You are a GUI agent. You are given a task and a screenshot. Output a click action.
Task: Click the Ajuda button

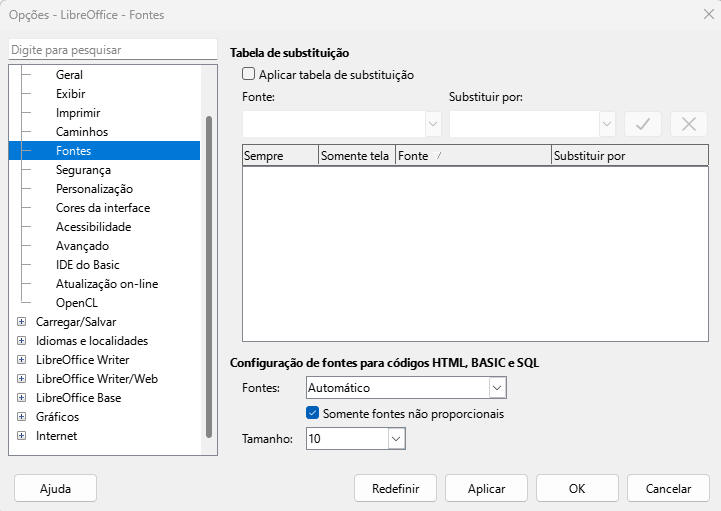[x=55, y=488]
